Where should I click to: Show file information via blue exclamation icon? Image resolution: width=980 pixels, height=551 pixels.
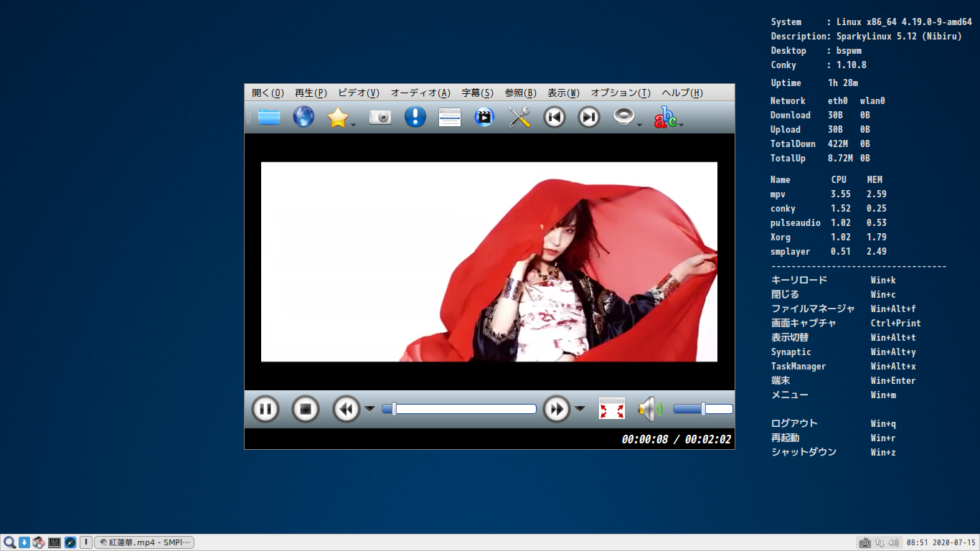tap(415, 117)
